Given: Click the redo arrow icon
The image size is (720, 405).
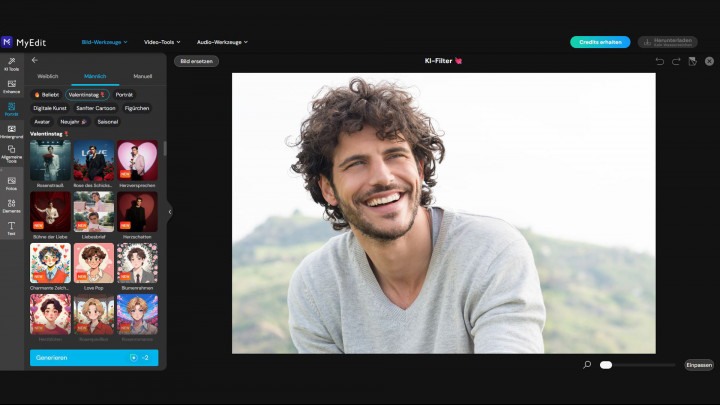Looking at the screenshot, I should pyautogui.click(x=676, y=61).
